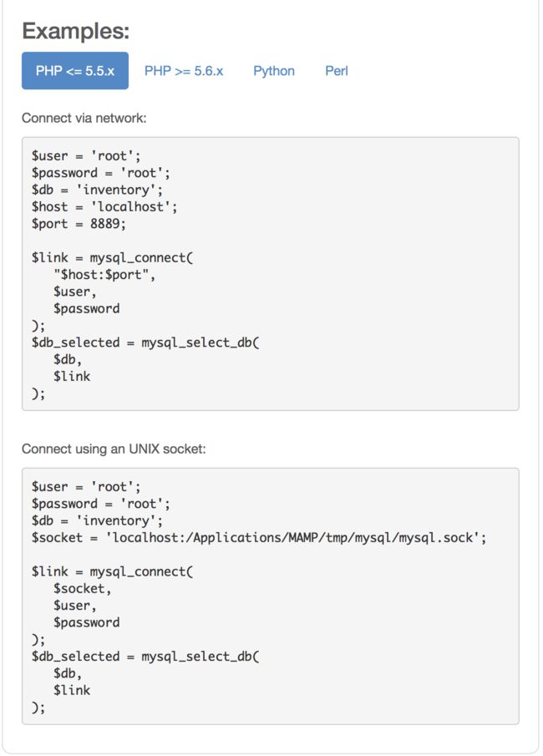Click the $socket path definition line
Viewport: 543px width, 756px height.
[x=259, y=538]
